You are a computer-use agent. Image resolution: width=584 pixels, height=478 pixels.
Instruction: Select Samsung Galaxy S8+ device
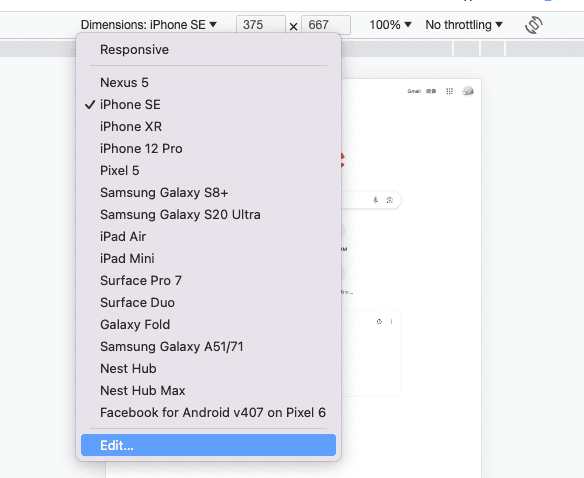pyautogui.click(x=208, y=192)
